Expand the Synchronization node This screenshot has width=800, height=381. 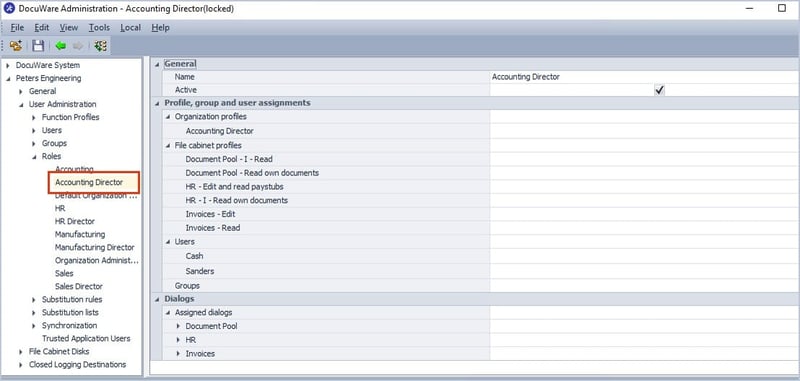tap(34, 325)
